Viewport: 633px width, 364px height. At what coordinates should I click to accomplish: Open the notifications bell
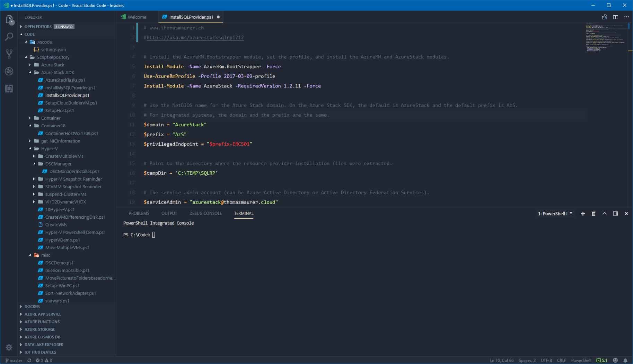(625, 360)
